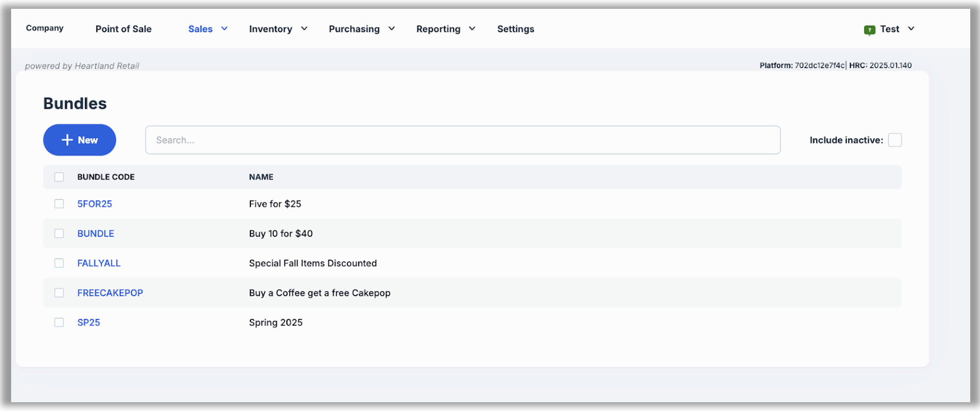Viewport: 980px width, 411px height.
Task: Expand the Purchasing menu chevron
Action: pyautogui.click(x=392, y=29)
